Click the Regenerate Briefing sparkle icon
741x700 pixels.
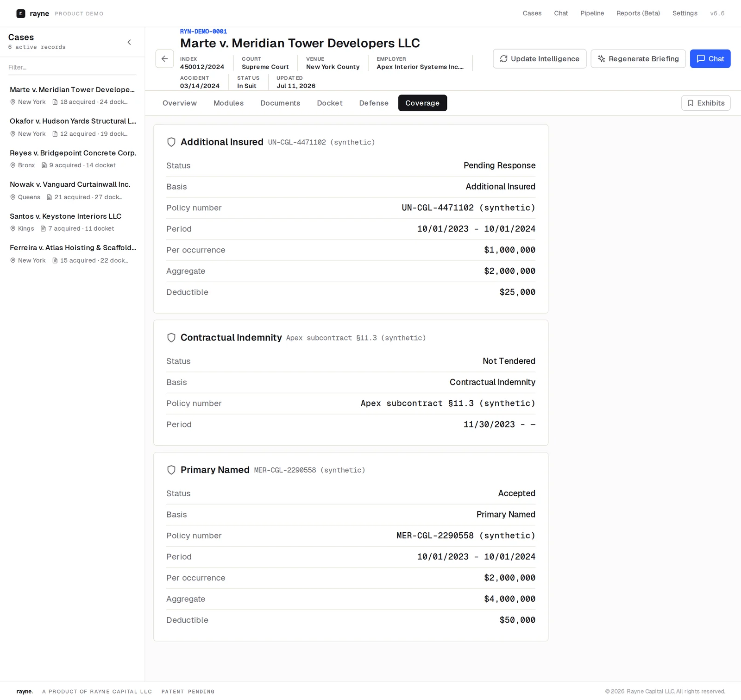coord(602,59)
